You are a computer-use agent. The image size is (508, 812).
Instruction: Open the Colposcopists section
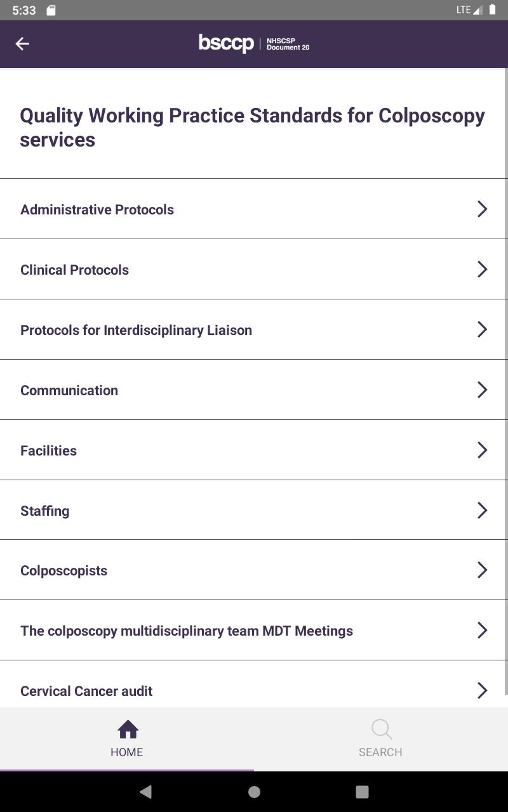pyautogui.click(x=254, y=570)
